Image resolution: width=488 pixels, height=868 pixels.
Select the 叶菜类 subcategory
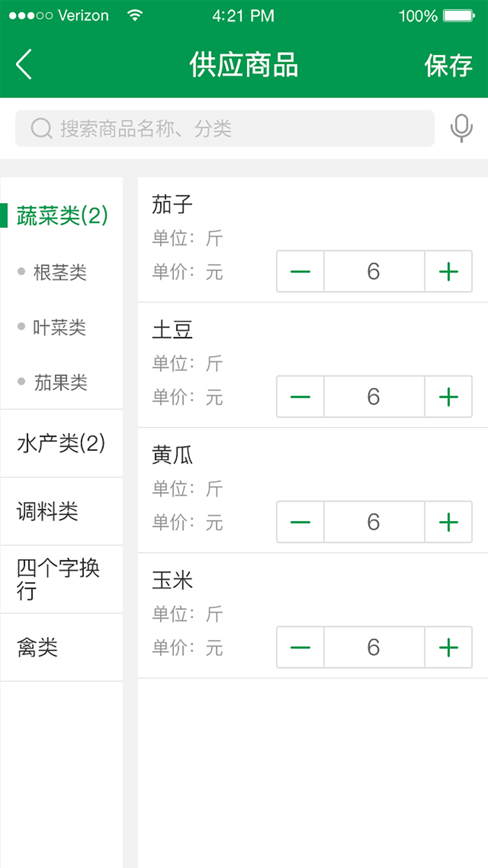[x=59, y=327]
